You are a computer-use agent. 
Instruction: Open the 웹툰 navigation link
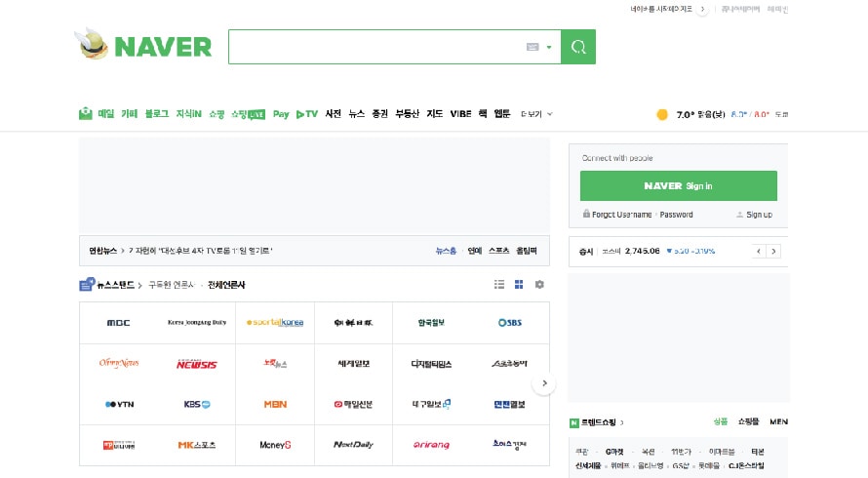502,113
